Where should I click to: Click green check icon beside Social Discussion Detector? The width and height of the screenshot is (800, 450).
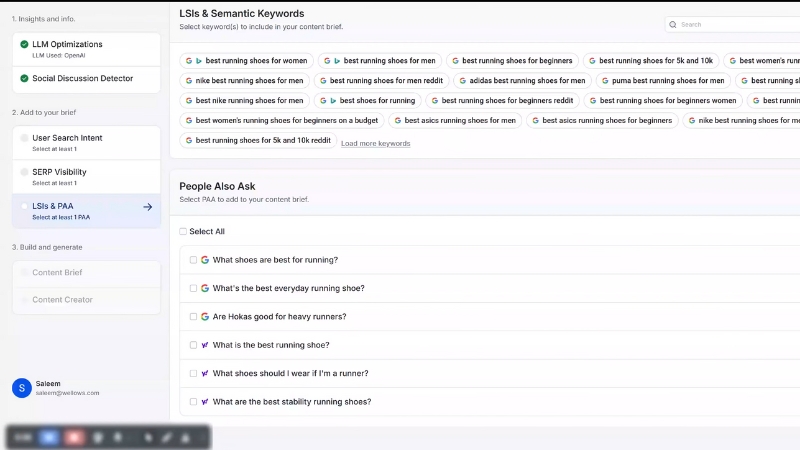click(x=24, y=79)
